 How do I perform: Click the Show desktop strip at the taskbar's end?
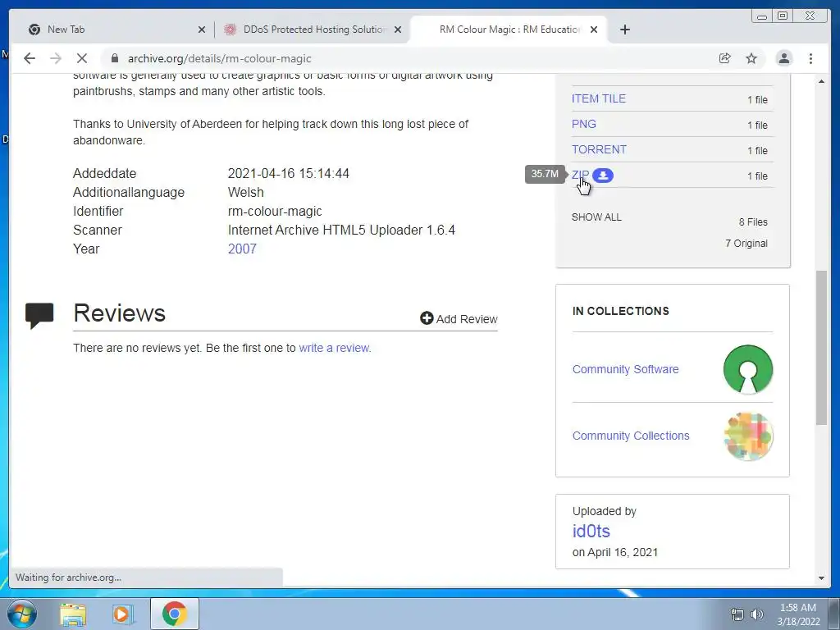(x=835, y=614)
